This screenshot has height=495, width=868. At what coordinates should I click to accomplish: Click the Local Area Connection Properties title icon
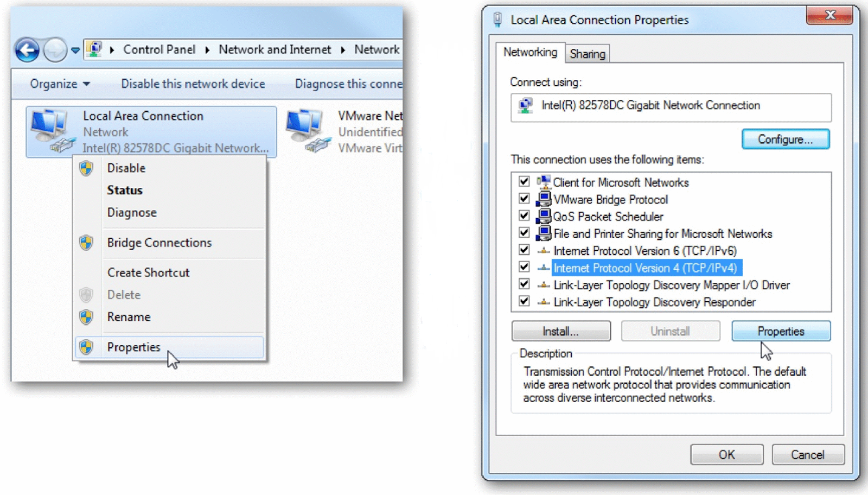tap(497, 20)
